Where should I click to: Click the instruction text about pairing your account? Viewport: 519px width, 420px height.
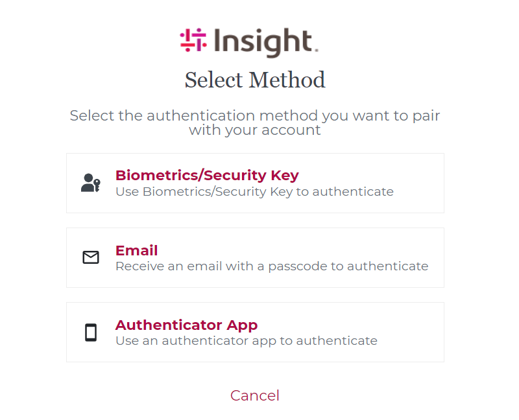point(255,122)
